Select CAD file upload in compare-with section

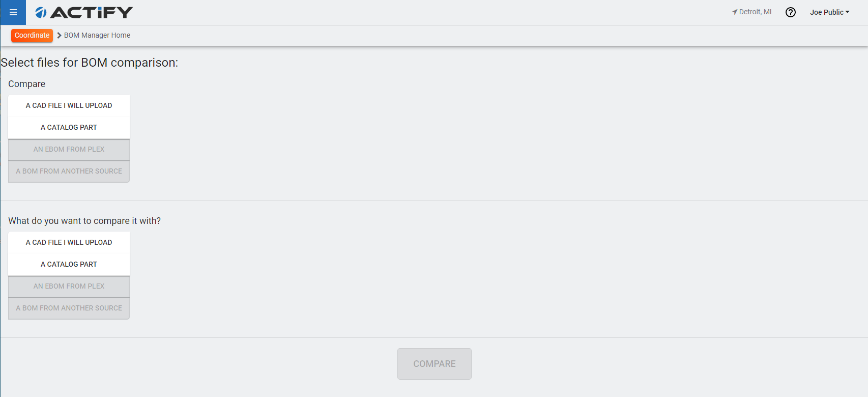point(69,242)
